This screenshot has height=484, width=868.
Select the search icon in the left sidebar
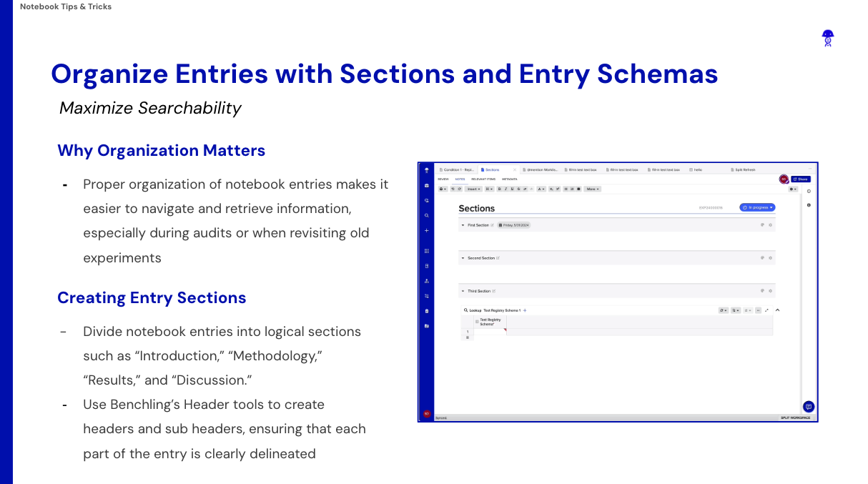(x=426, y=215)
